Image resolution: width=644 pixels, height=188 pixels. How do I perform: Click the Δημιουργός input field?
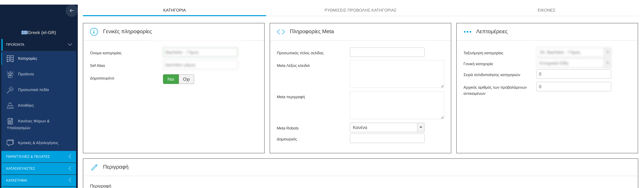(x=387, y=138)
